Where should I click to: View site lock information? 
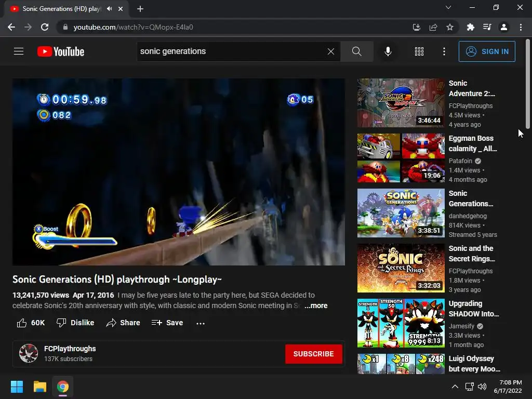click(x=65, y=27)
